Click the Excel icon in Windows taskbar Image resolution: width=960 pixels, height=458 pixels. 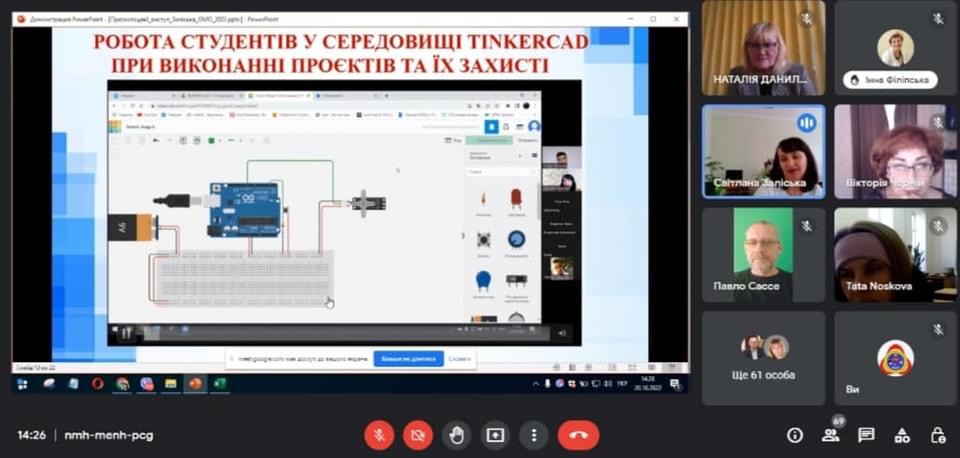(219, 383)
